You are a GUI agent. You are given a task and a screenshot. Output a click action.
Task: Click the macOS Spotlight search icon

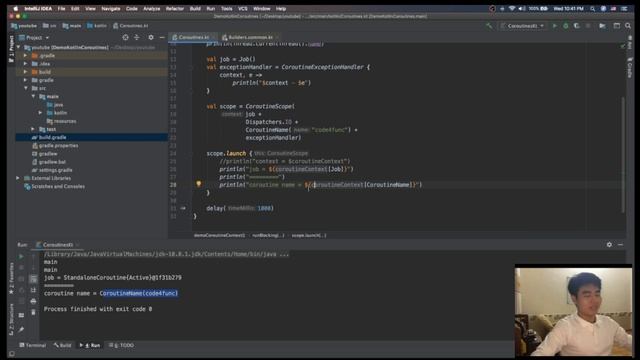point(592,9)
